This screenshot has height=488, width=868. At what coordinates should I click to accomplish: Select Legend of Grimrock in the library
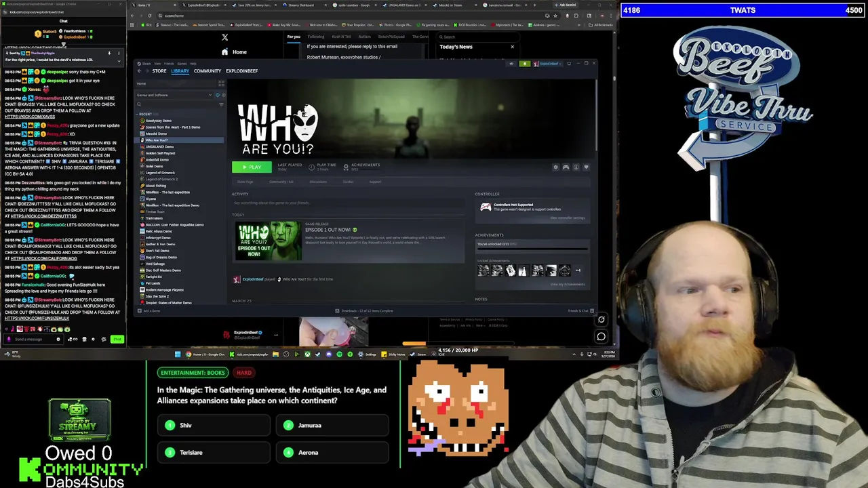160,173
